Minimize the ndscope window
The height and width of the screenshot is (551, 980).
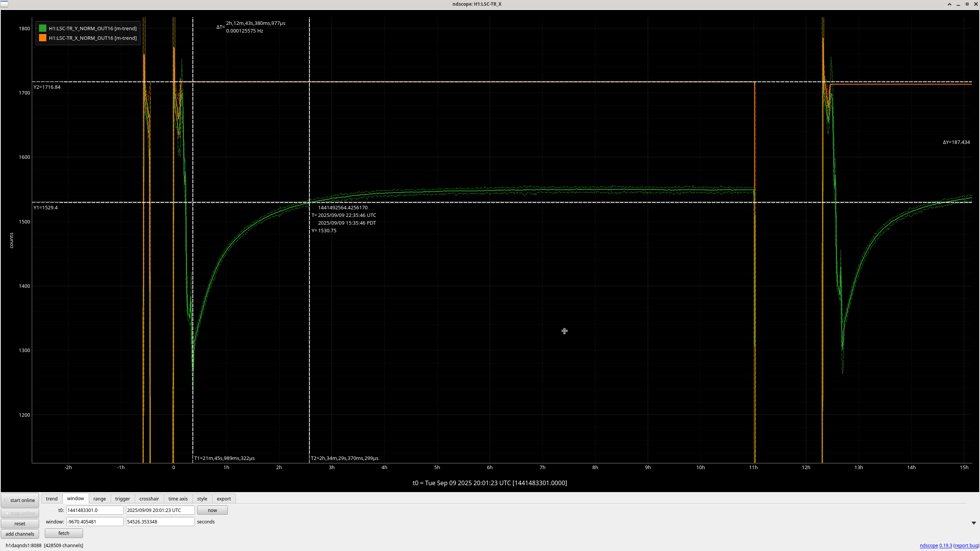pyautogui.click(x=958, y=4)
